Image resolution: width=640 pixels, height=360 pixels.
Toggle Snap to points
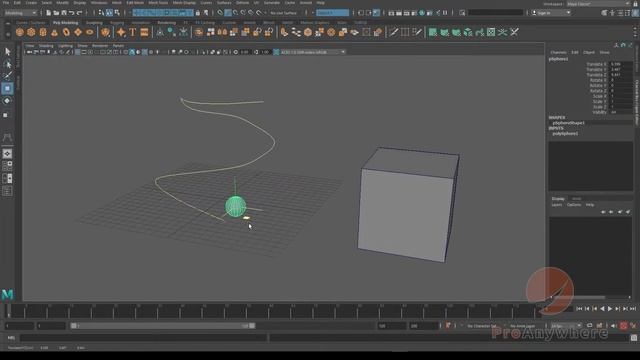click(x=236, y=13)
